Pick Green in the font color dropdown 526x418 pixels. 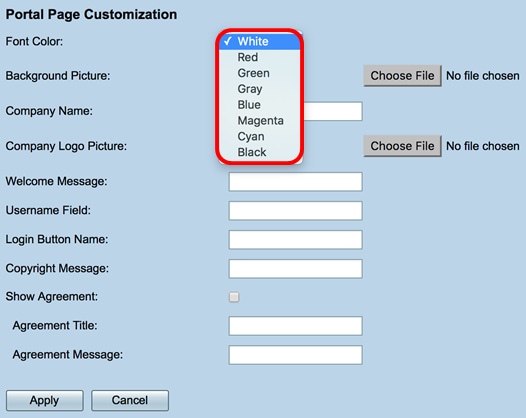[x=259, y=73]
